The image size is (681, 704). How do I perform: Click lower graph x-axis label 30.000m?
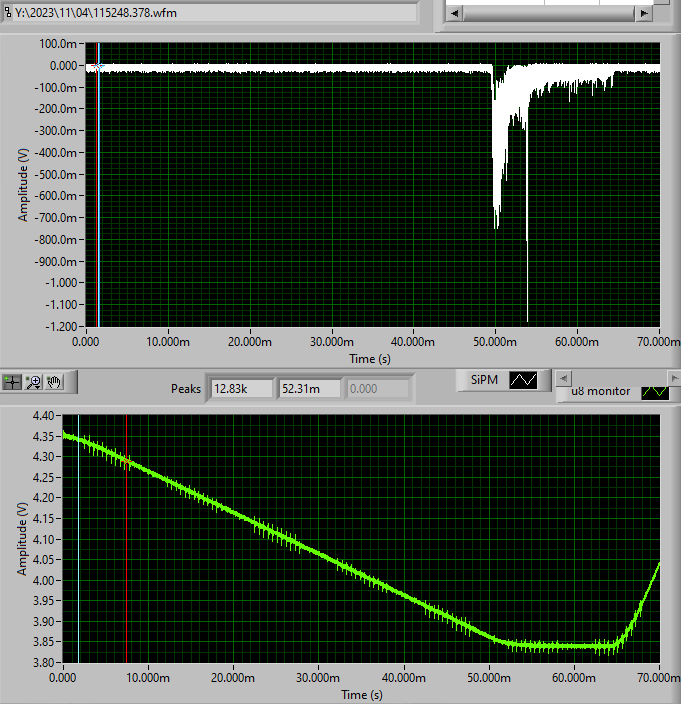(318, 678)
